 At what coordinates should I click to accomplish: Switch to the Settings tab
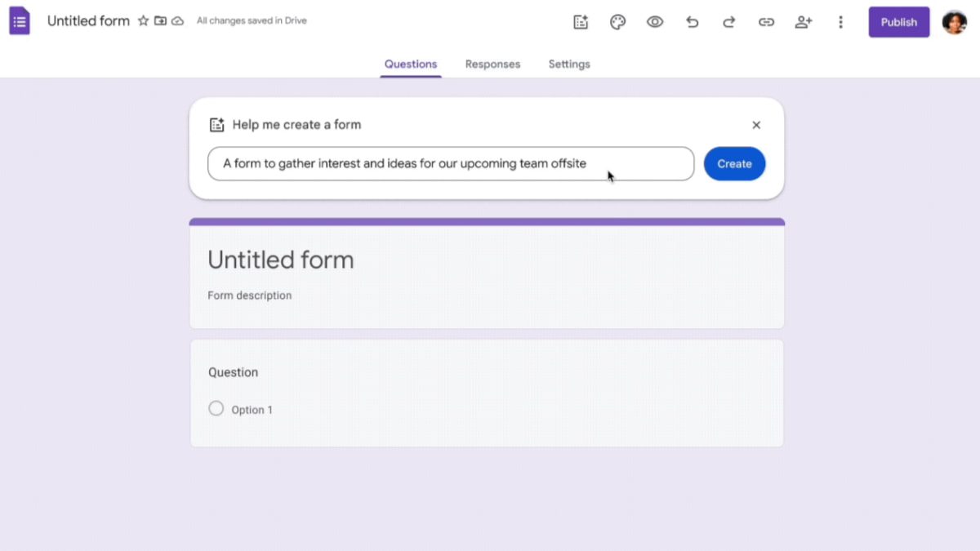pyautogui.click(x=569, y=64)
